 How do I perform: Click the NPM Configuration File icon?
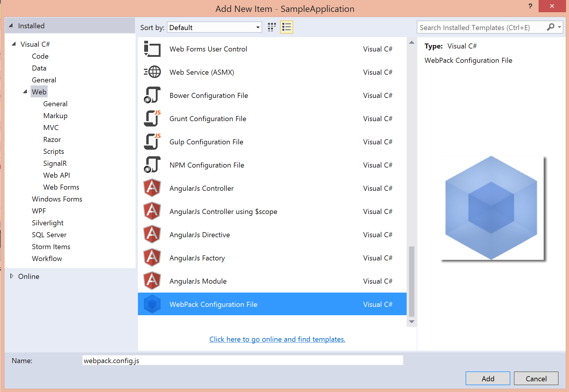click(152, 165)
